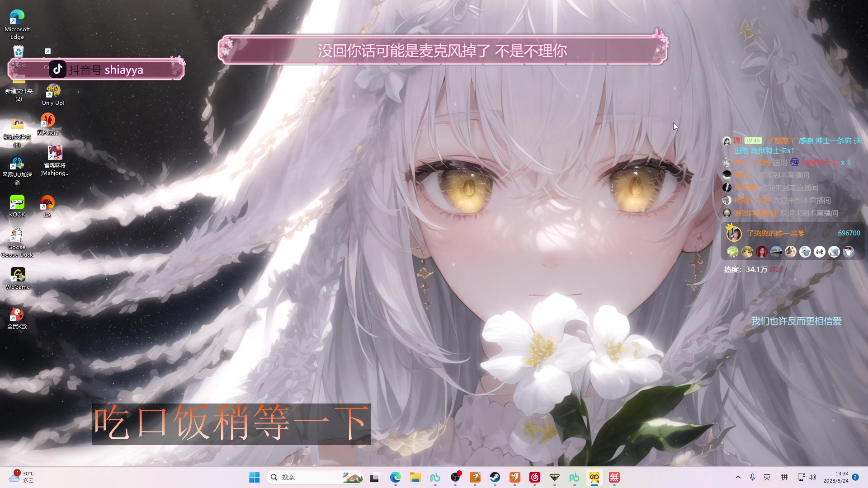Launch 网易UU加速器 desktop shortcut

[x=17, y=170]
